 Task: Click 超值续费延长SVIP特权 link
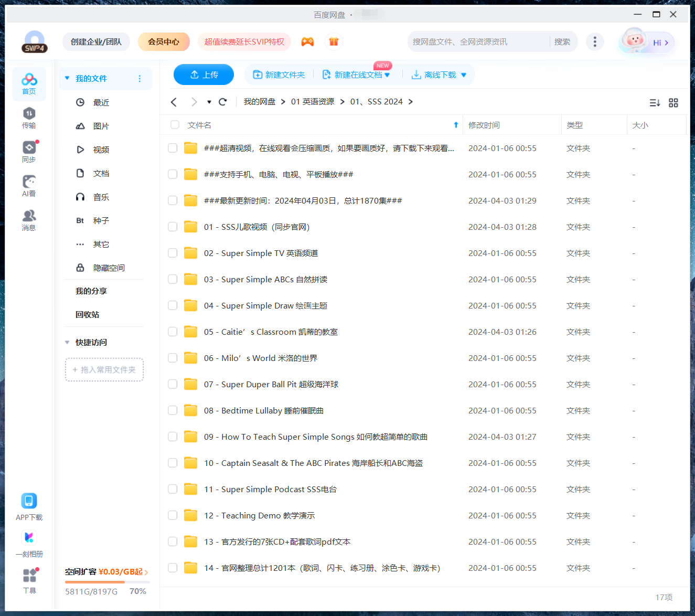pyautogui.click(x=244, y=41)
